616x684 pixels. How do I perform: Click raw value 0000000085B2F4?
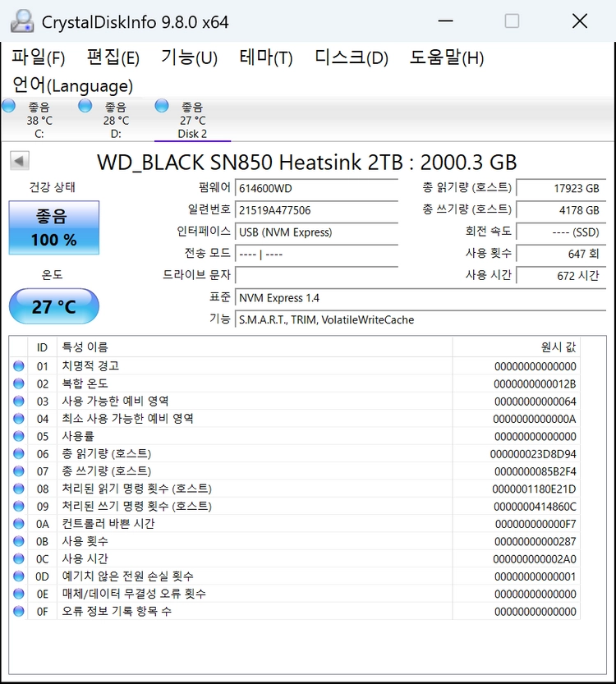tap(536, 471)
